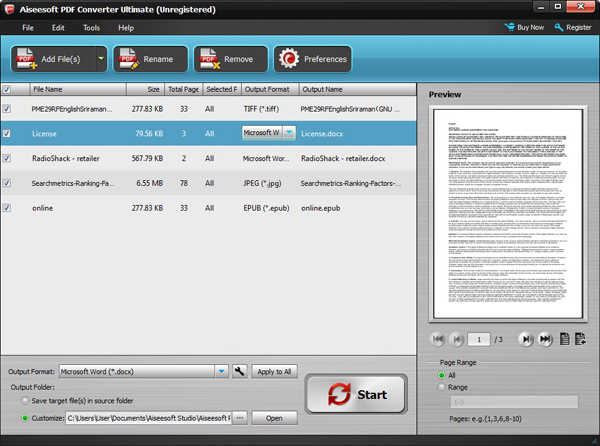600x446 pixels.
Task: Toggle the select-all checkbox in header
Action: point(7,90)
